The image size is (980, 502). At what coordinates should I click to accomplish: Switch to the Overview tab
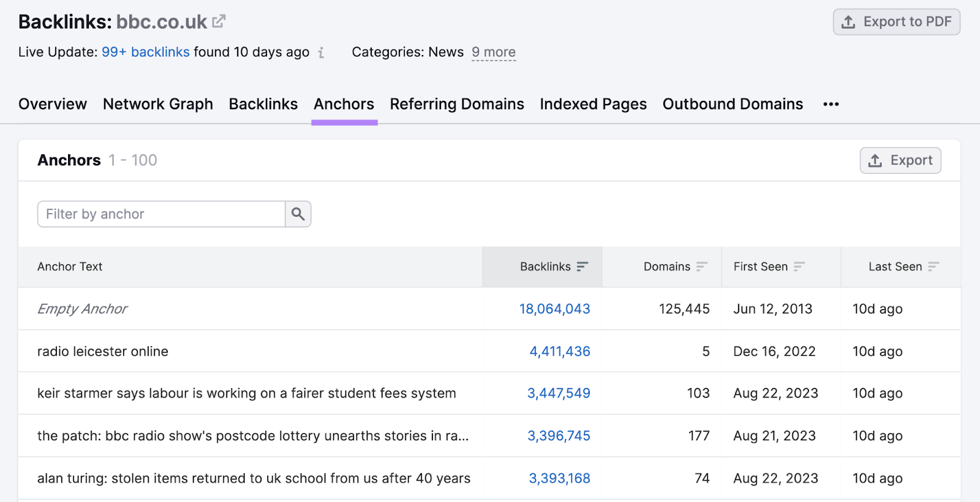click(53, 104)
